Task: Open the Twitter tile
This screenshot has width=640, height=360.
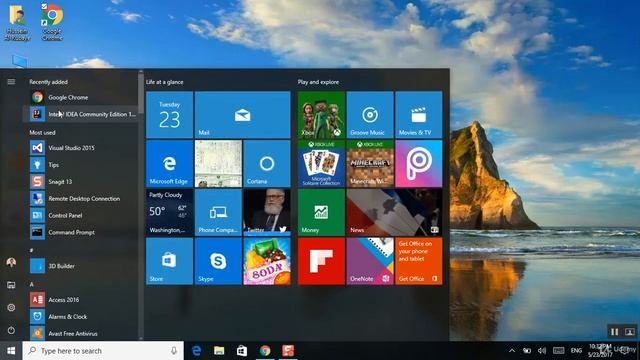Action: pos(267,212)
